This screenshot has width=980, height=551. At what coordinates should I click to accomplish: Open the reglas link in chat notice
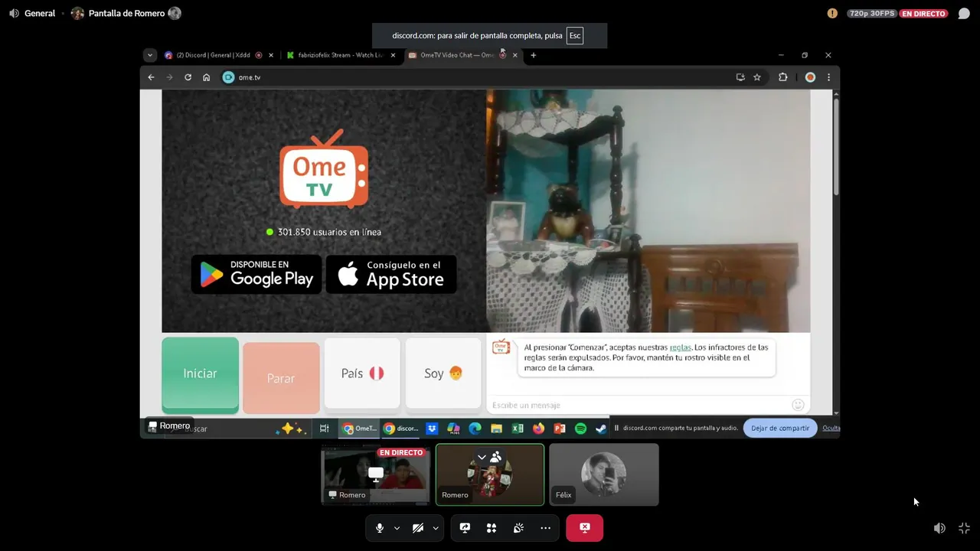click(680, 347)
